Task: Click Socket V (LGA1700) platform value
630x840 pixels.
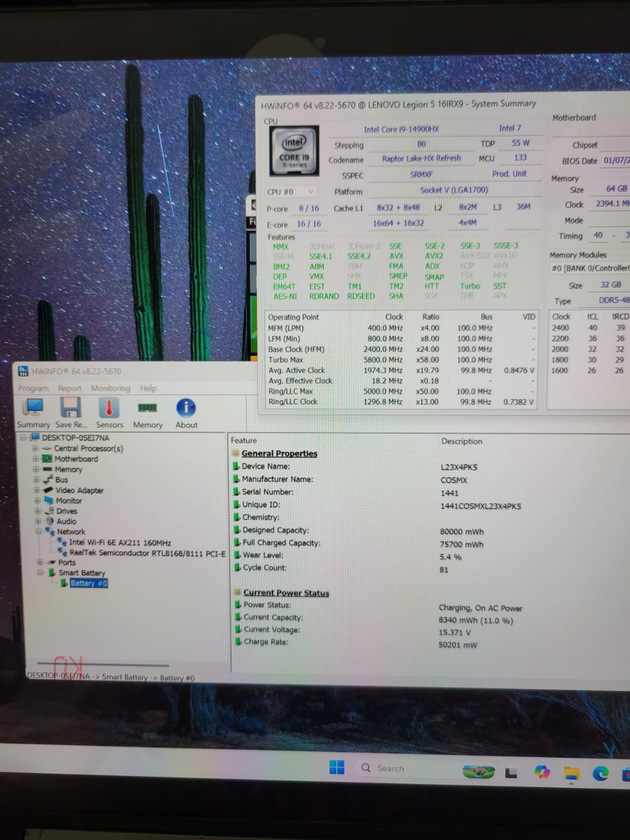Action: [454, 190]
